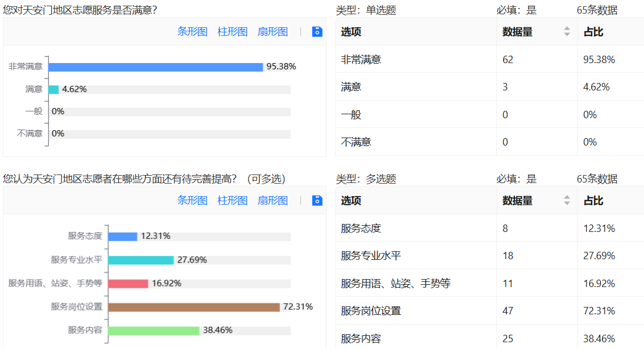
Task: Save the satisfaction chart image
Action: [317, 32]
